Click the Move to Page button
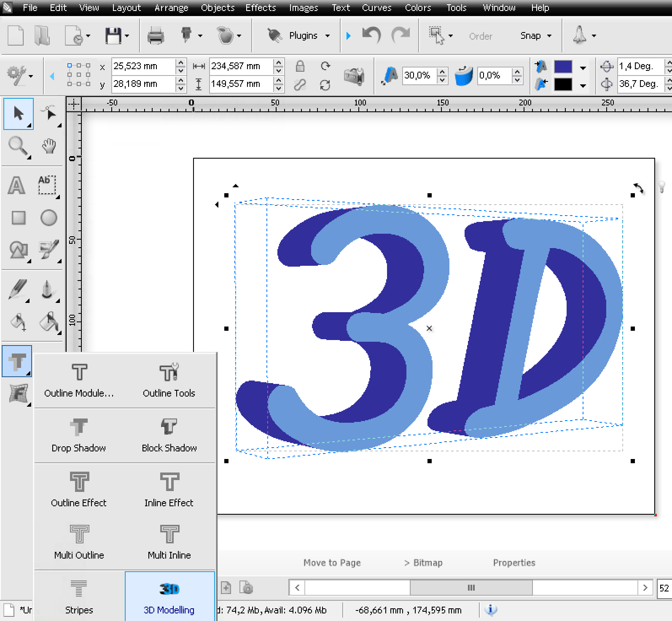This screenshot has height=621, width=672. point(332,562)
